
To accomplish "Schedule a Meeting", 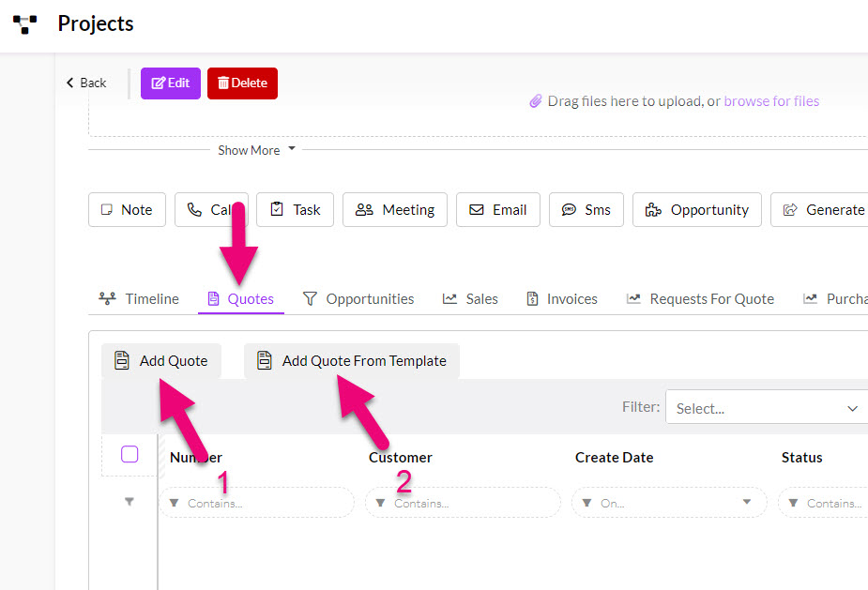I will pyautogui.click(x=395, y=210).
